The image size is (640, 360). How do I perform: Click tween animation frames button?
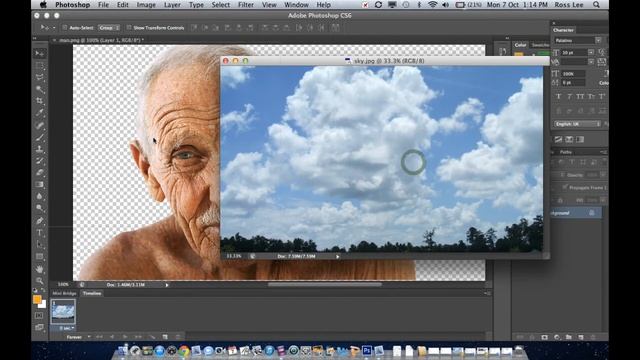(152, 337)
